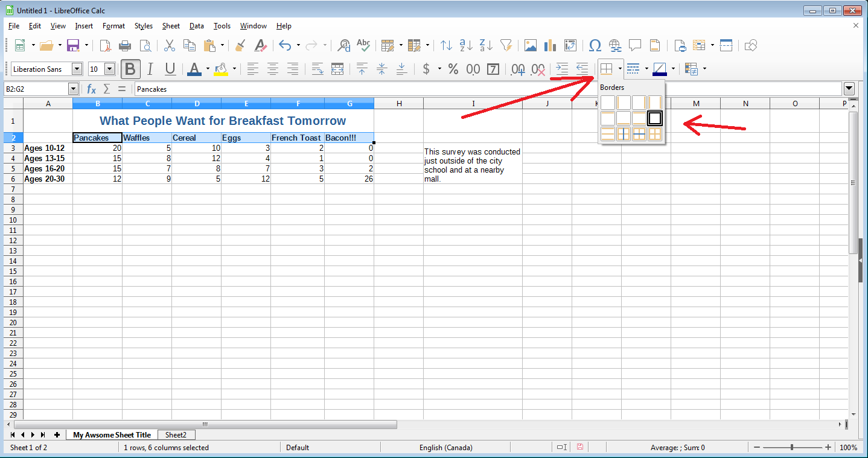The image size is (868, 458).
Task: Click Clear Direct Formatting icon
Action: coord(260,45)
